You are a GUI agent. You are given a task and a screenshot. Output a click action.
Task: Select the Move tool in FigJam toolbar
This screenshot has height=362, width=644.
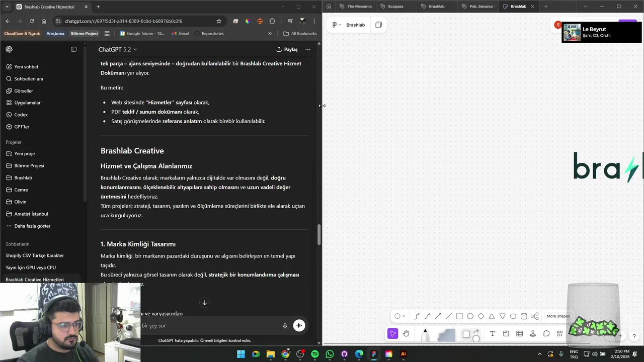pos(393,333)
